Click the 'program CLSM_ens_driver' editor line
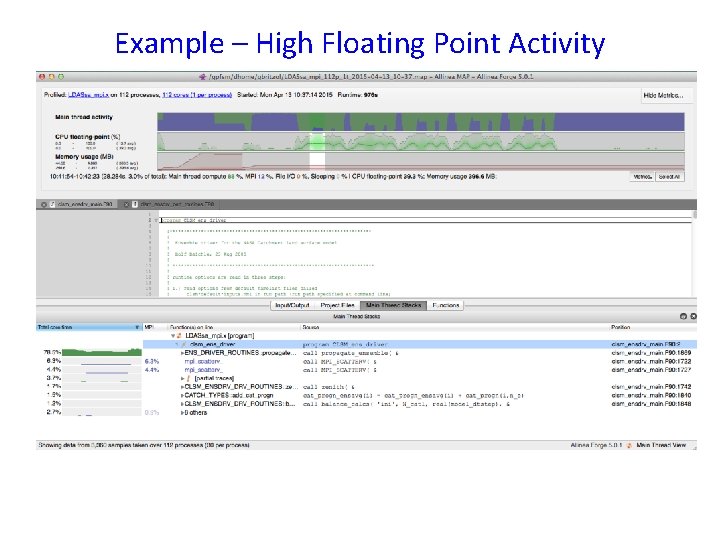This screenshot has width=720, height=540. click(426, 220)
